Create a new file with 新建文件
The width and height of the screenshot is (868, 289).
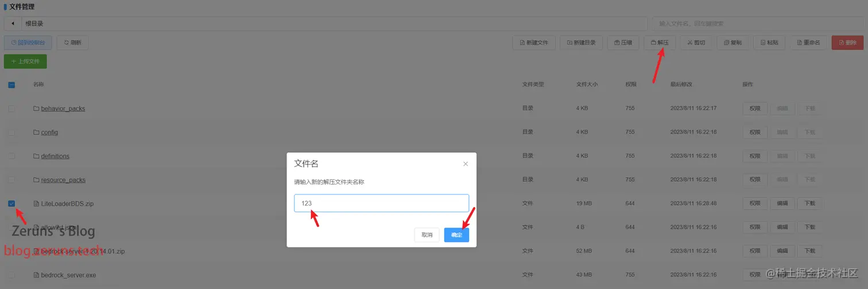click(x=534, y=42)
